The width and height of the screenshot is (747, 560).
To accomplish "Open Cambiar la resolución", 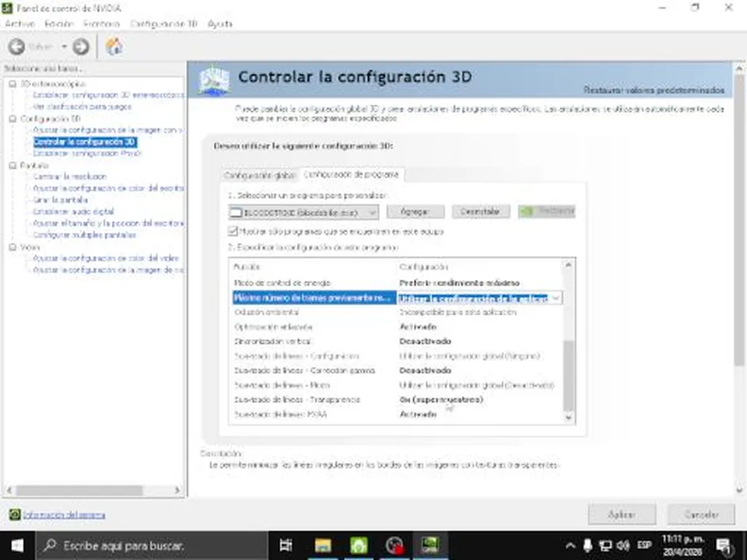I will (69, 177).
